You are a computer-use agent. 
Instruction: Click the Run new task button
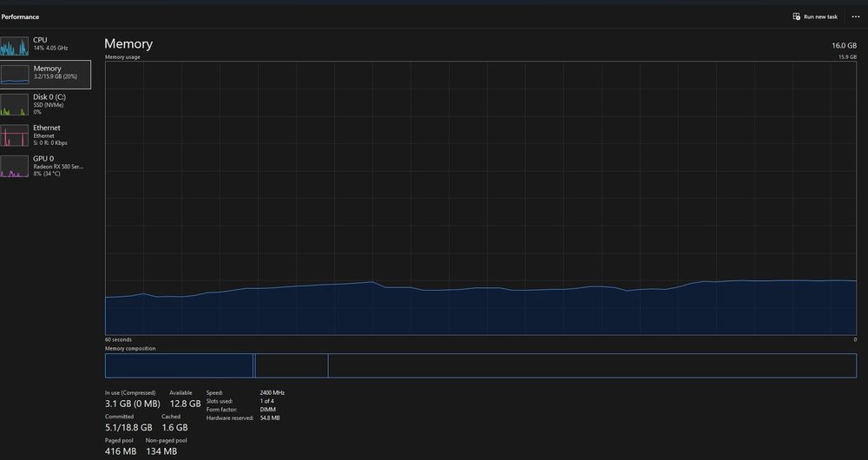click(815, 16)
